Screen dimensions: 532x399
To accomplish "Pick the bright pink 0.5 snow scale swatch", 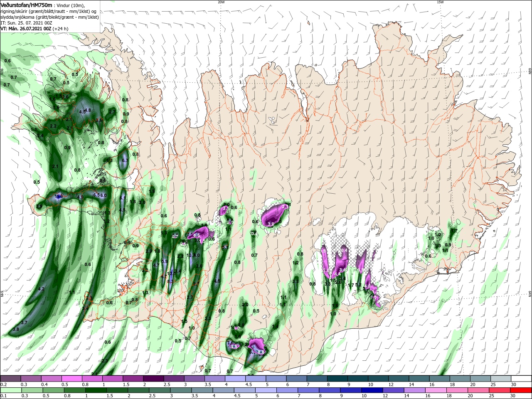I will [71, 379].
